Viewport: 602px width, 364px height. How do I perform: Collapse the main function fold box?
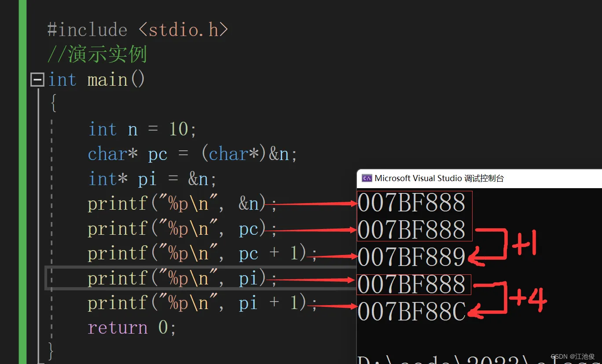(37, 80)
